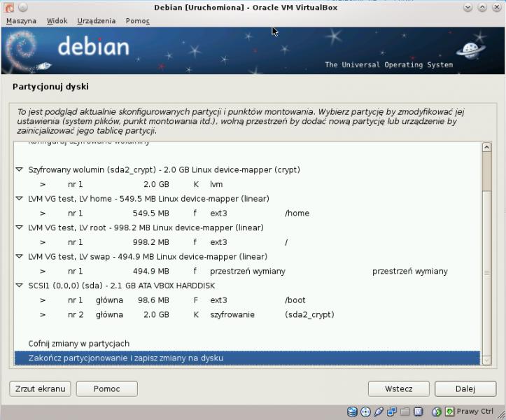Click the optical disc status icon
Image resolution: width=506 pixels, height=420 pixels.
pyautogui.click(x=365, y=412)
